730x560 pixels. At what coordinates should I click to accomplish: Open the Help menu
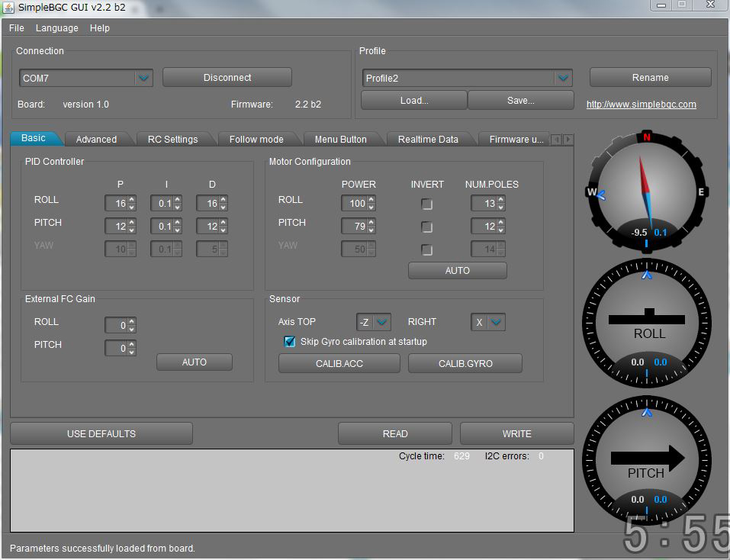[100, 28]
